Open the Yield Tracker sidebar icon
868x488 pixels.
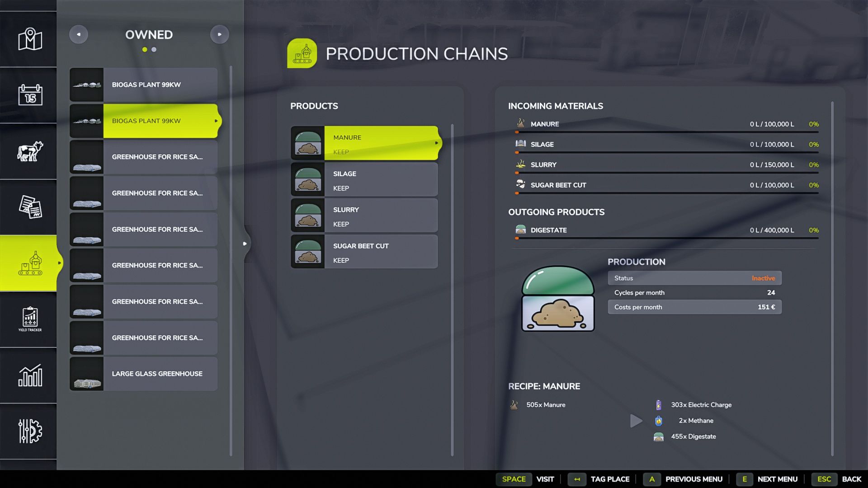pyautogui.click(x=30, y=319)
